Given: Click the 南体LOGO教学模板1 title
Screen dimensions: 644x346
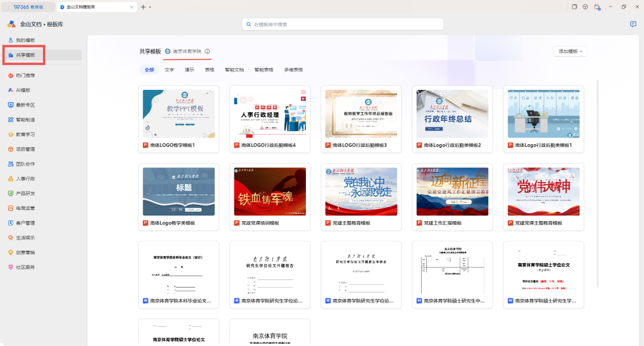Looking at the screenshot, I should point(172,145).
